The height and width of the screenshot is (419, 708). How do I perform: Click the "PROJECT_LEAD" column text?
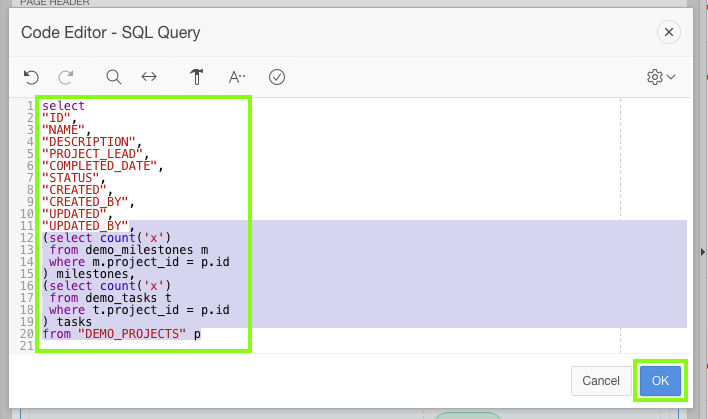coord(93,154)
